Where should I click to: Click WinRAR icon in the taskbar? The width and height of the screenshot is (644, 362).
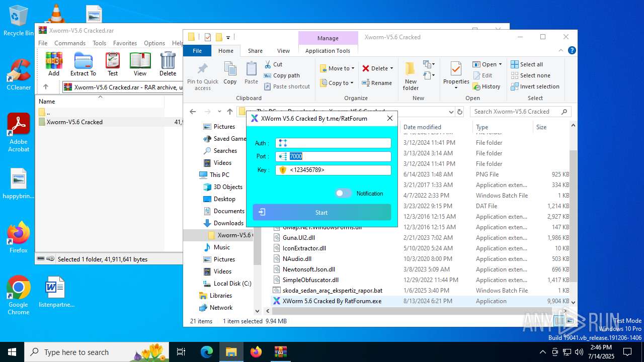click(x=280, y=352)
